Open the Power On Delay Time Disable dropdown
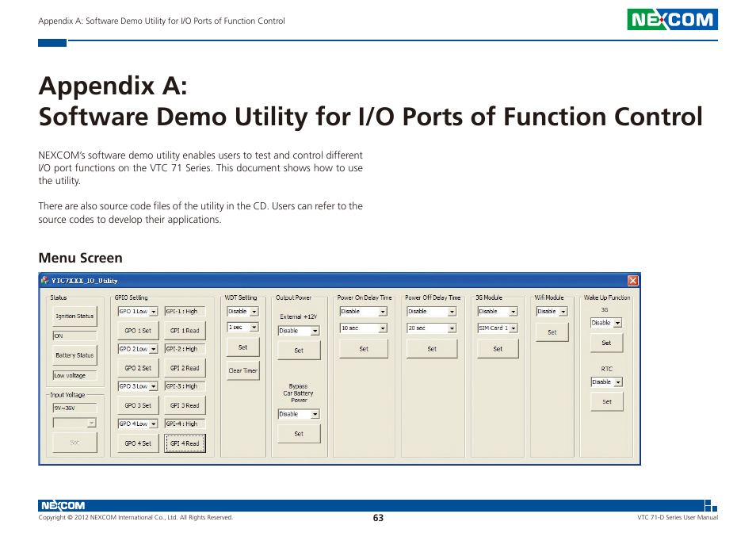Screen dimensions: 756x533 (364, 312)
